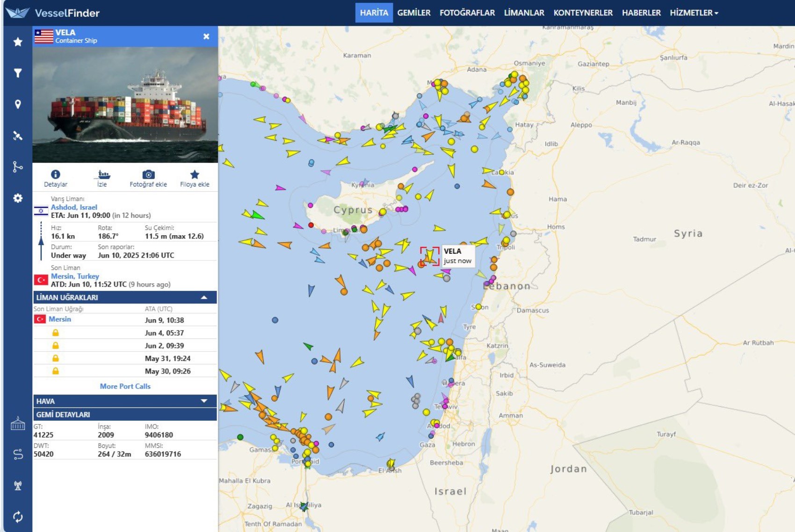The height and width of the screenshot is (532, 795).
Task: Click the Turkey flag beside Mersin, Turkey
Action: 41,280
